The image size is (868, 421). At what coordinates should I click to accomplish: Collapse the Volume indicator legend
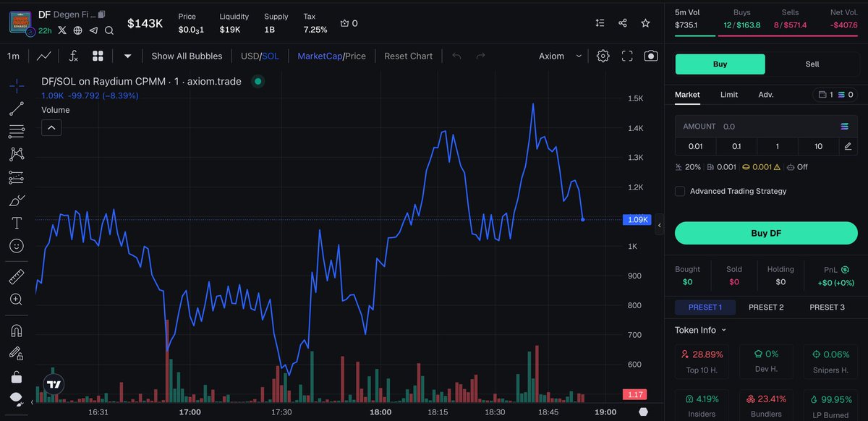[x=51, y=128]
